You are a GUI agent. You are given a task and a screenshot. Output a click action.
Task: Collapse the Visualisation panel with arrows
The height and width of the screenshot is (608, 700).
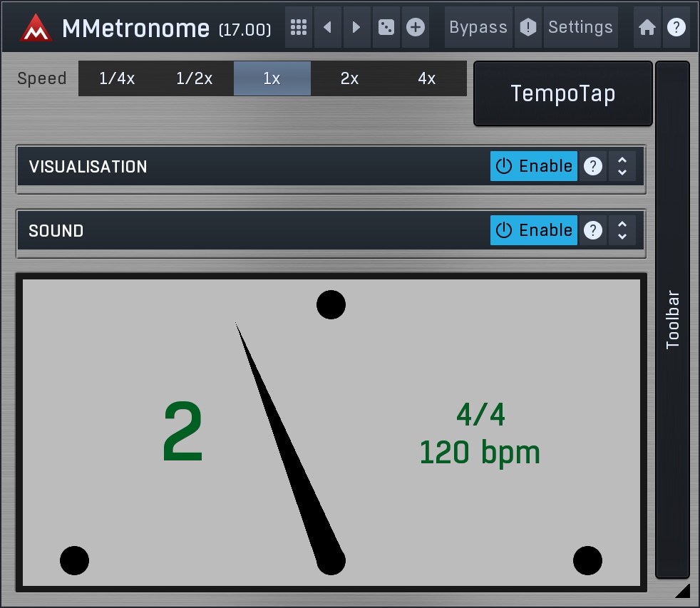tap(622, 166)
